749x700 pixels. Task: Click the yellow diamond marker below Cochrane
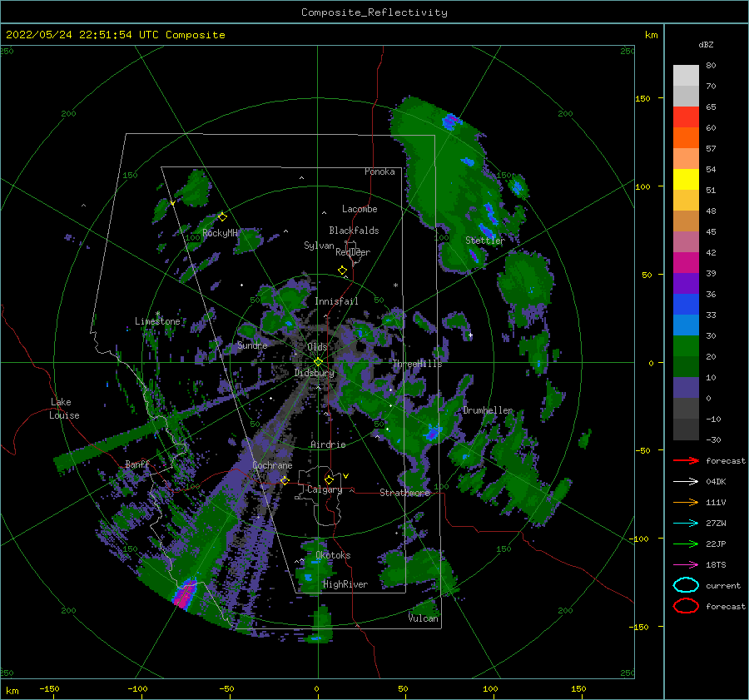tap(285, 480)
